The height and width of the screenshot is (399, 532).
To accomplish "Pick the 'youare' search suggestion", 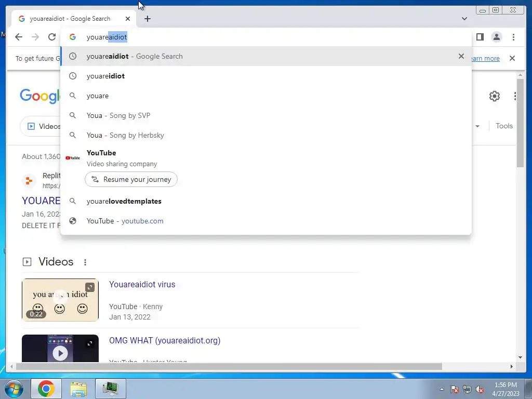I will (266, 96).
